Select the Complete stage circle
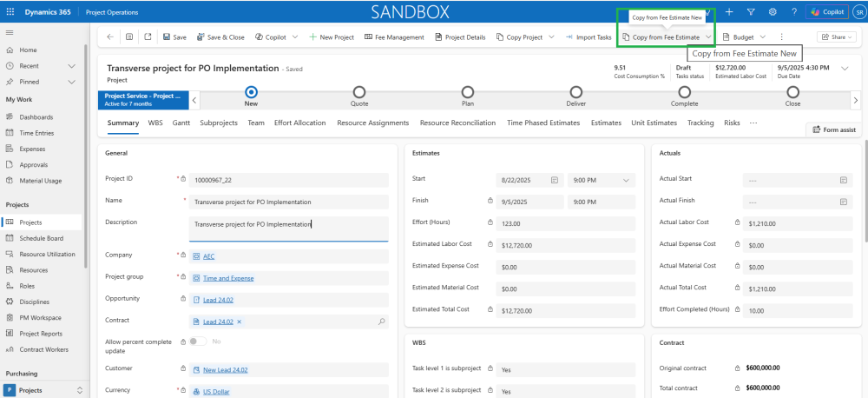Image resolution: width=868 pixels, height=398 pixels. 685,91
